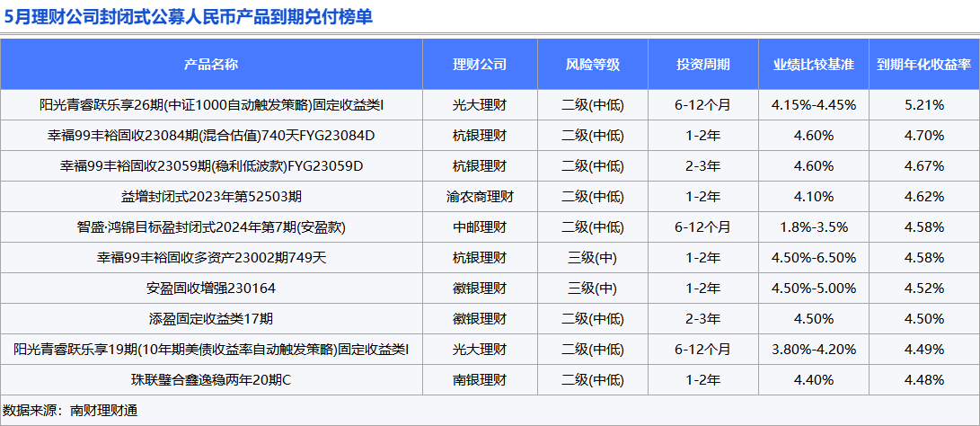Click 4.58% in the 23002期 row
The height and width of the screenshot is (426, 980).
coord(923,258)
